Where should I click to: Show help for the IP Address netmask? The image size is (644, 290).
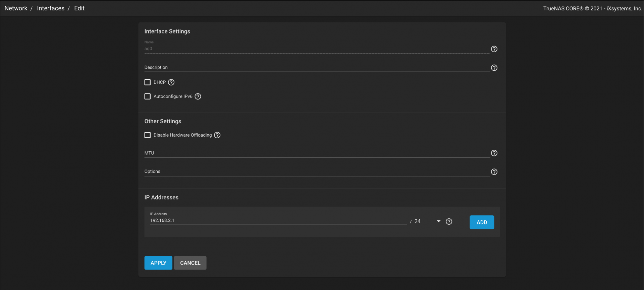(449, 222)
